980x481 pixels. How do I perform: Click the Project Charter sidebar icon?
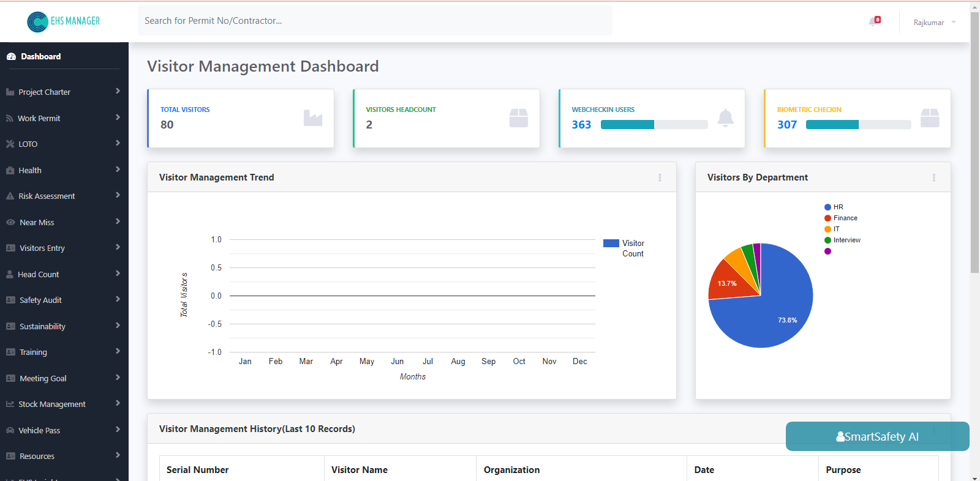click(x=10, y=92)
